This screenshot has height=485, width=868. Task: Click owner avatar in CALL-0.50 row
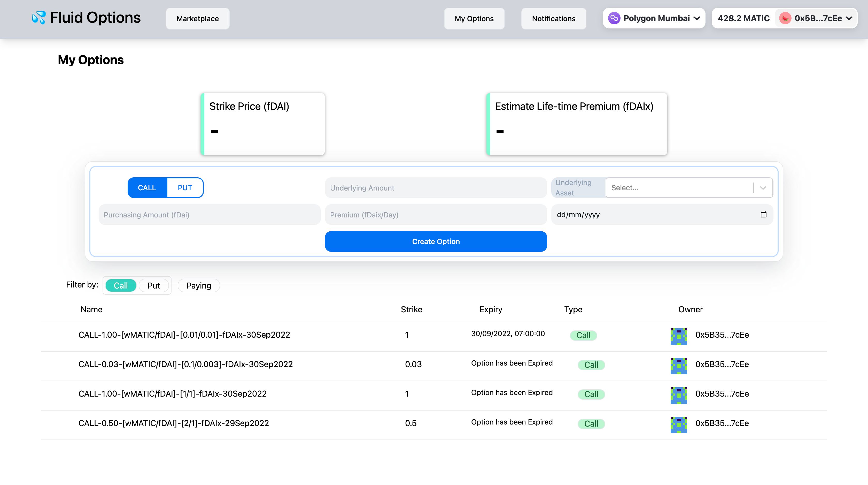[x=679, y=425]
